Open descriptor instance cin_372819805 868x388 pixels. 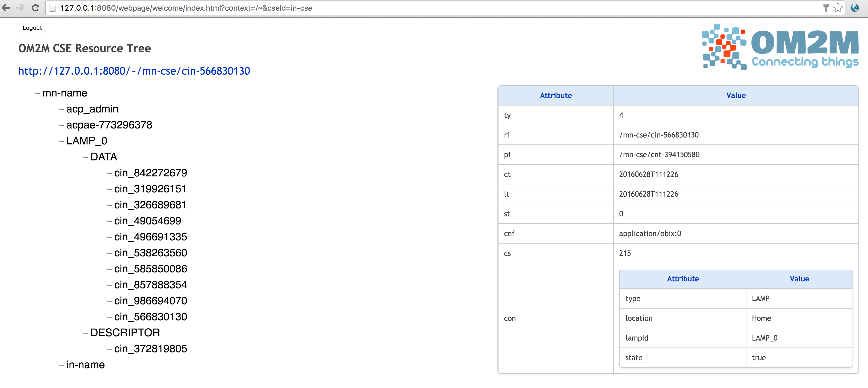point(151,349)
